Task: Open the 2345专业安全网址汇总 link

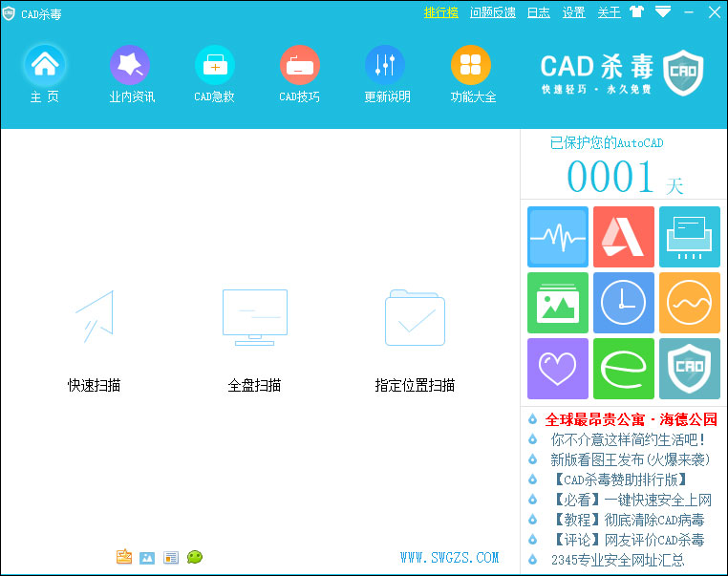Action: click(x=617, y=560)
